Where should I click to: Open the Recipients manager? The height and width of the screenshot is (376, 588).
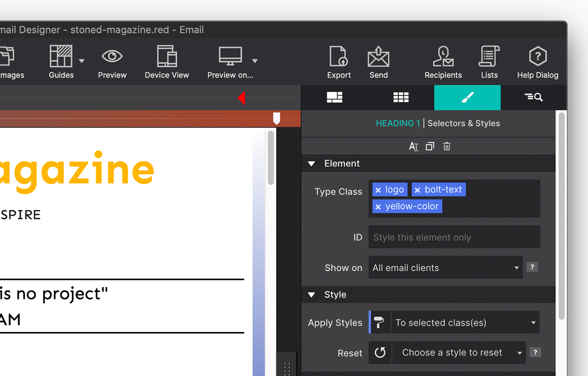tap(443, 62)
